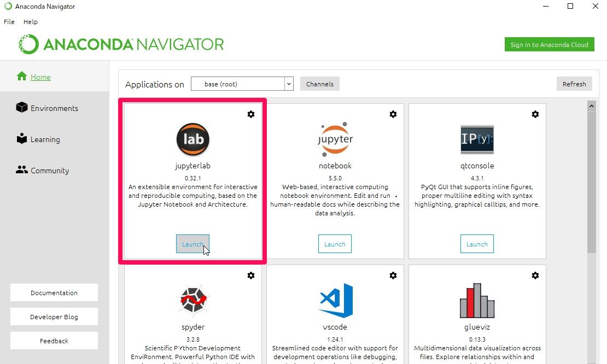Launch the Jupyter notebook app
607x364 pixels.
[x=335, y=244]
